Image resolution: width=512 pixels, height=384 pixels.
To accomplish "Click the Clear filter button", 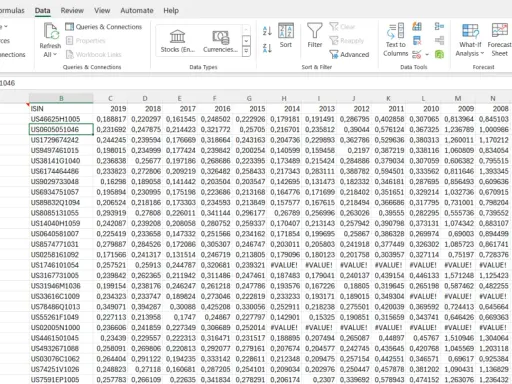I will point(342,27).
